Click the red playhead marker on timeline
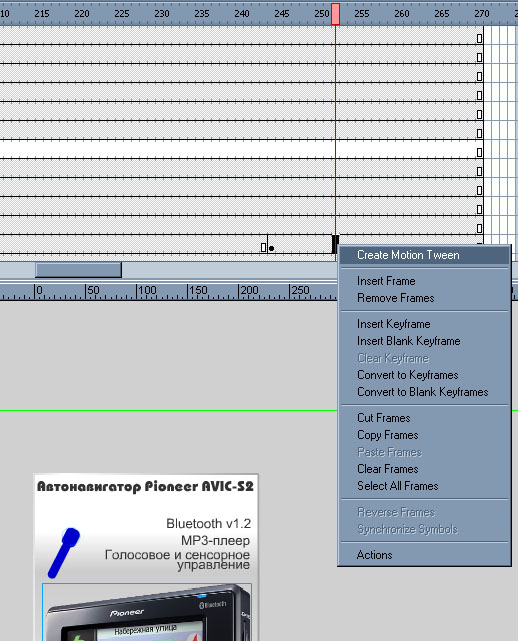The width and height of the screenshot is (518, 641). pyautogui.click(x=335, y=14)
